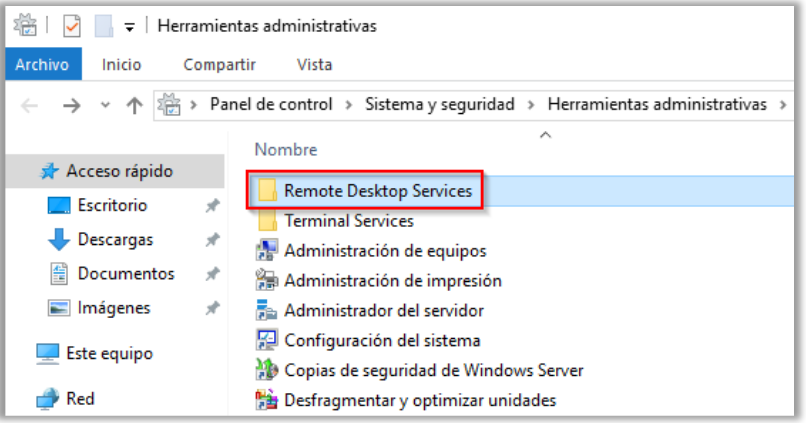
Task: Select Este equipo in navigation pane
Action: click(109, 353)
